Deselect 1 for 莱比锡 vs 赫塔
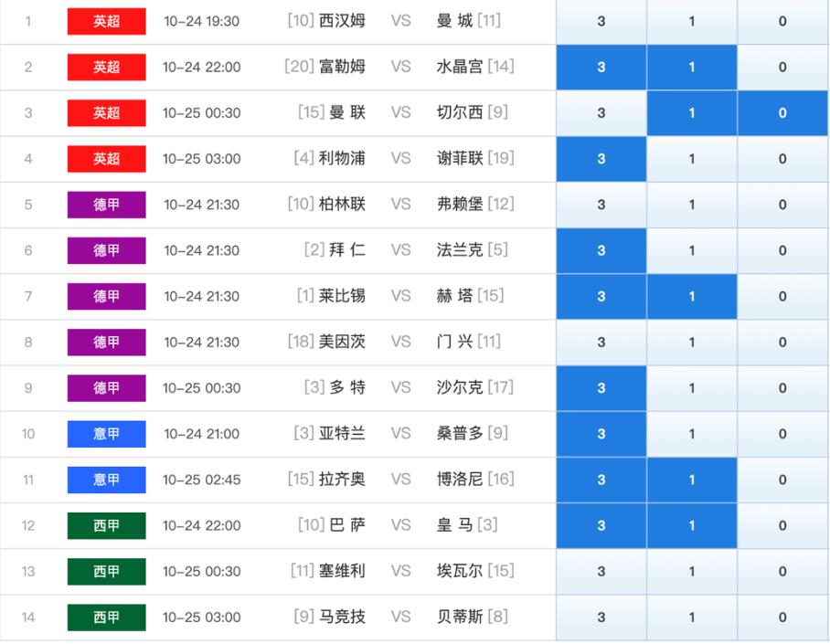830x644 pixels. coord(692,296)
